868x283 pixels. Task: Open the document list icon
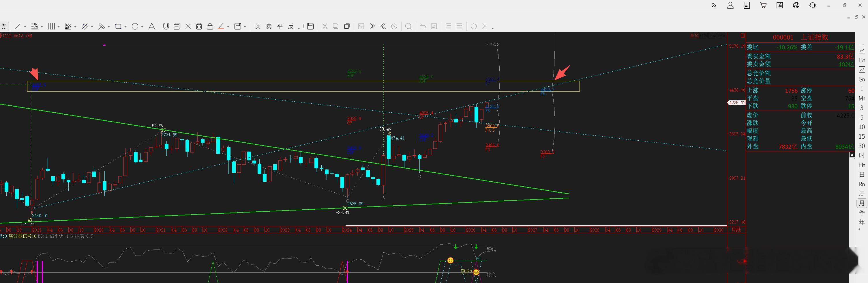(747, 5)
